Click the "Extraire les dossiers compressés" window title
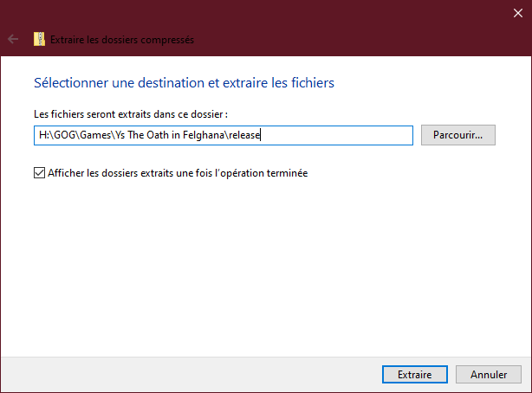Image resolution: width=532 pixels, height=393 pixels. pos(122,39)
